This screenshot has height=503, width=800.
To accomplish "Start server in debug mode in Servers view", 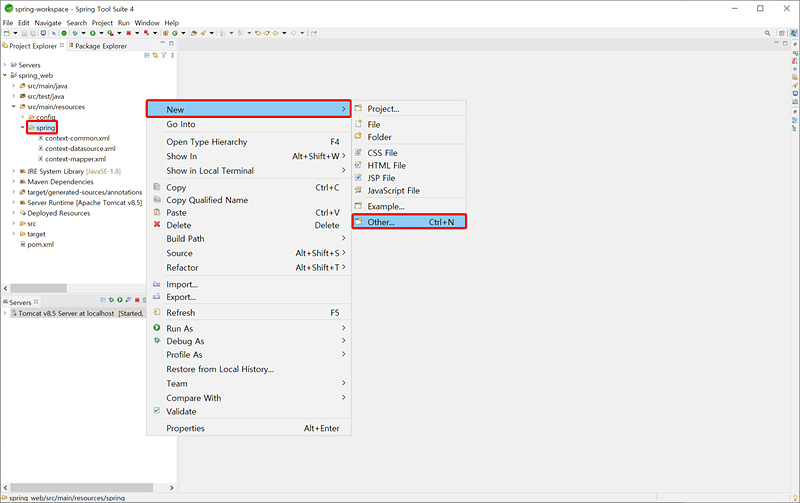I will click(x=111, y=300).
